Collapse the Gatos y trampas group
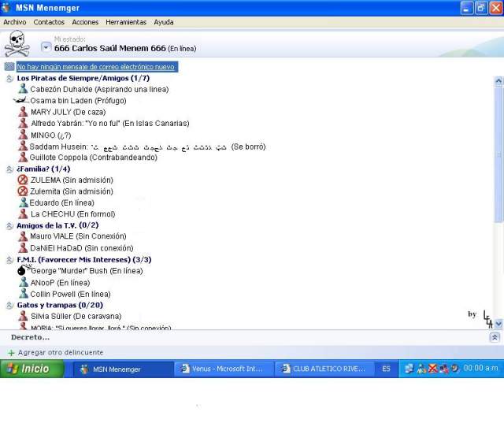The image size is (504, 438). pos(9,306)
